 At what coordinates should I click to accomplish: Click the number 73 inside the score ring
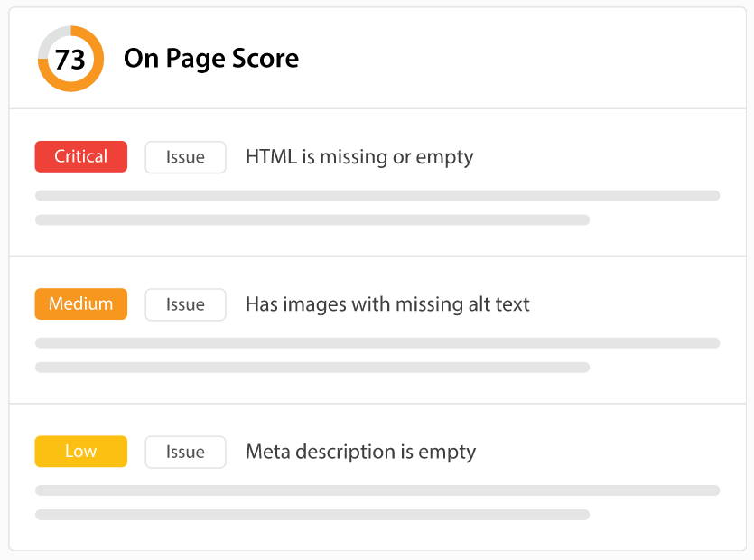[x=70, y=60]
